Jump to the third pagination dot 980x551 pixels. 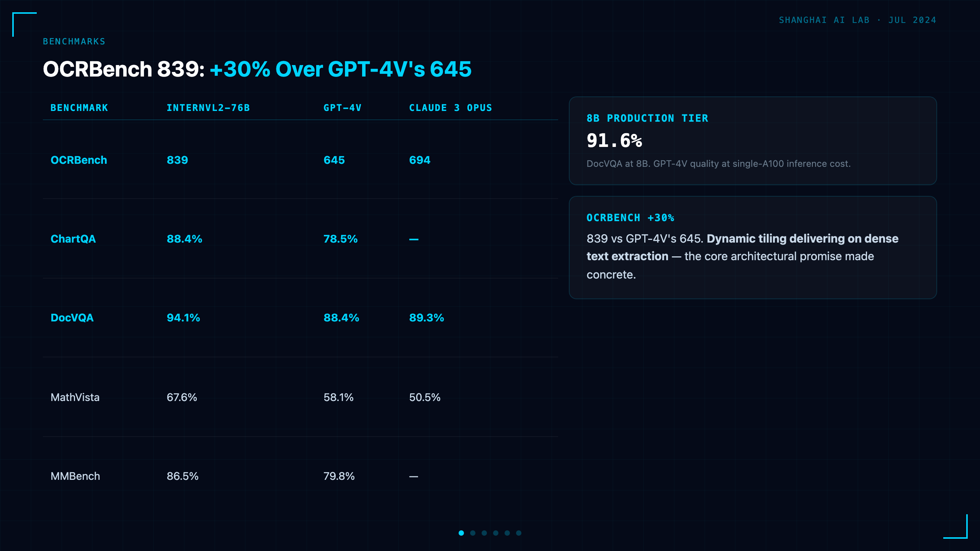point(484,533)
